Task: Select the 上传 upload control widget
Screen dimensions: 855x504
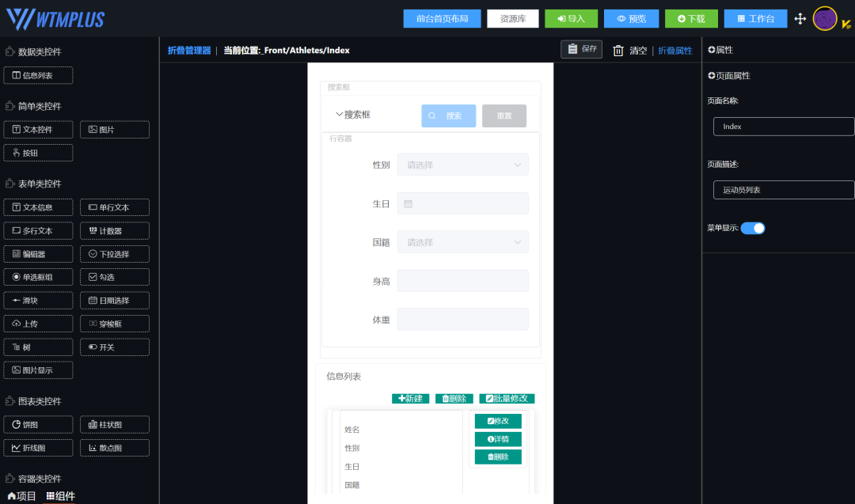Action: pos(38,324)
